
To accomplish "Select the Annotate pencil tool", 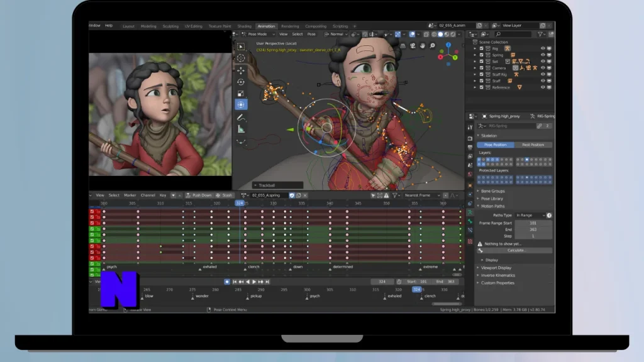I will (x=241, y=118).
